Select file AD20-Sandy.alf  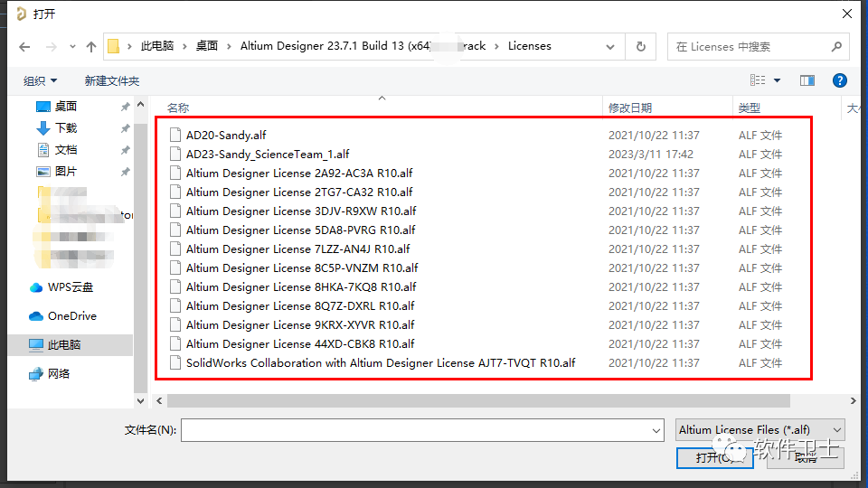pos(226,135)
